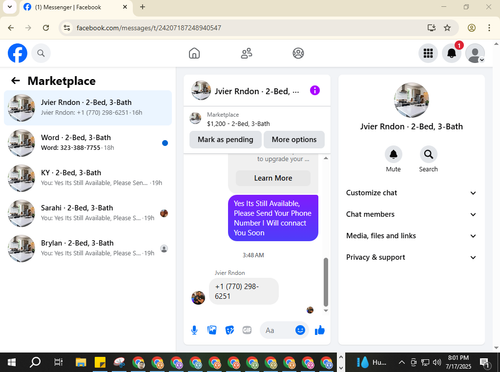Open the Menu grid icon

click(x=428, y=53)
